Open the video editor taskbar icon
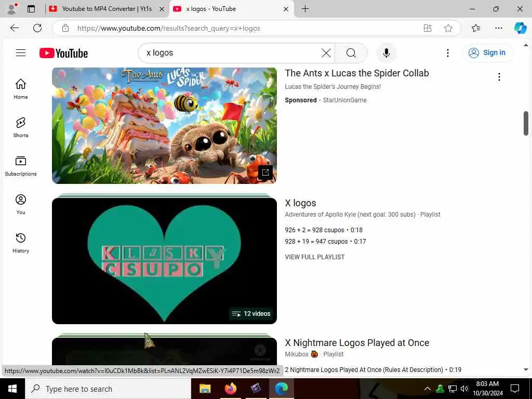This screenshot has height=399, width=532. click(x=256, y=389)
